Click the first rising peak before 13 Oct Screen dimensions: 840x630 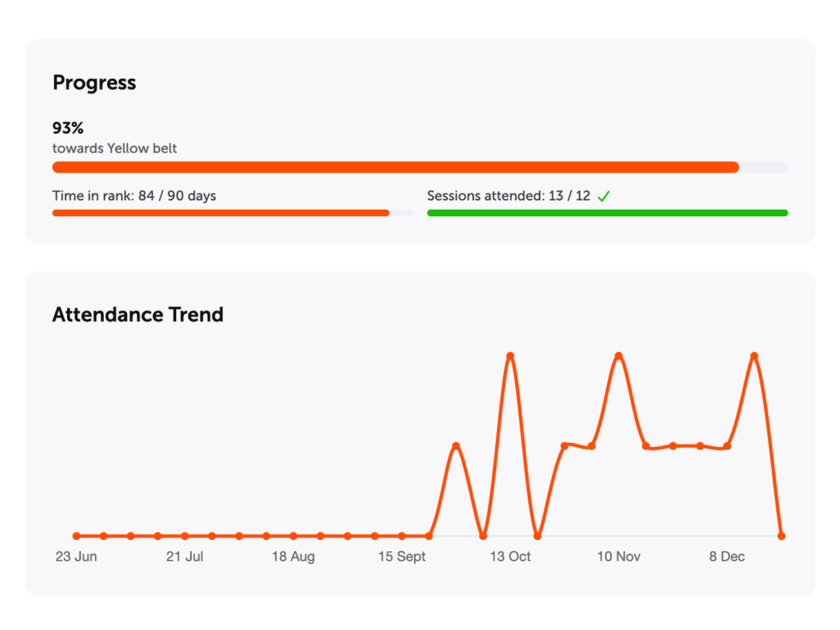(x=456, y=445)
